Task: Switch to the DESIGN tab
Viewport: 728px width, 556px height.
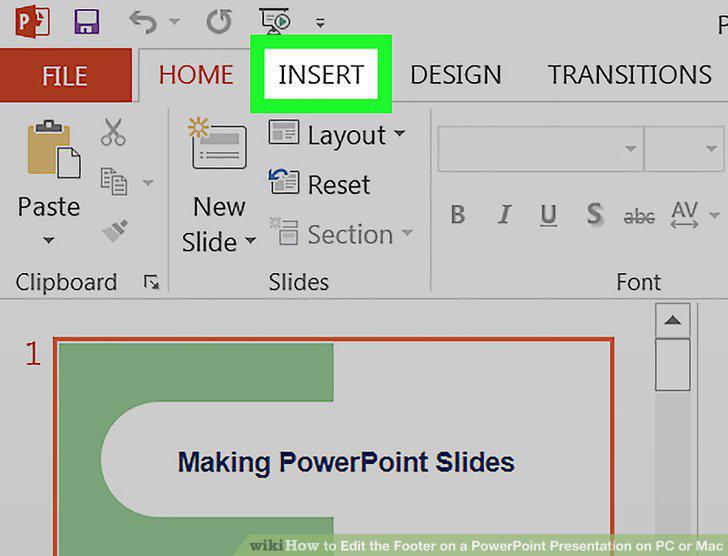Action: pyautogui.click(x=455, y=75)
